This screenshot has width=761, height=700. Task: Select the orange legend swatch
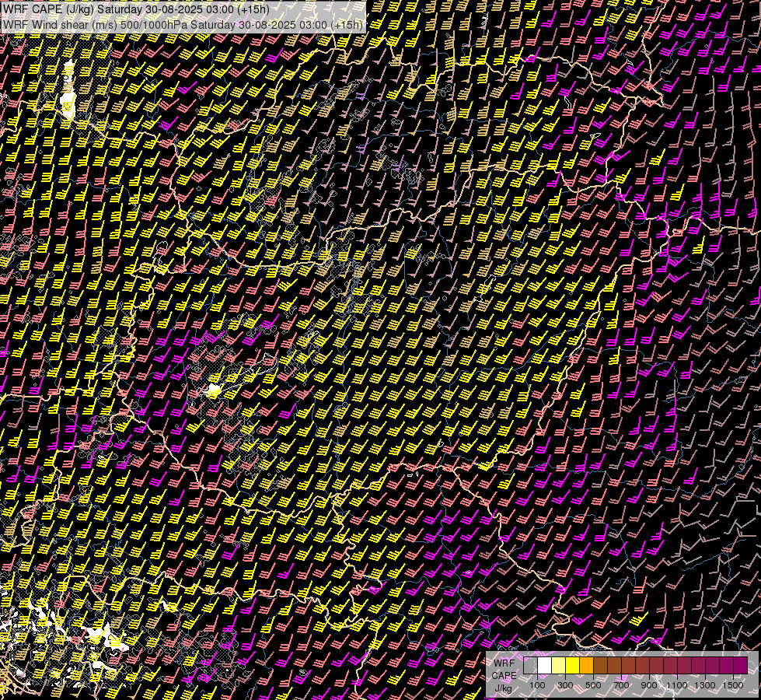pyautogui.click(x=586, y=665)
